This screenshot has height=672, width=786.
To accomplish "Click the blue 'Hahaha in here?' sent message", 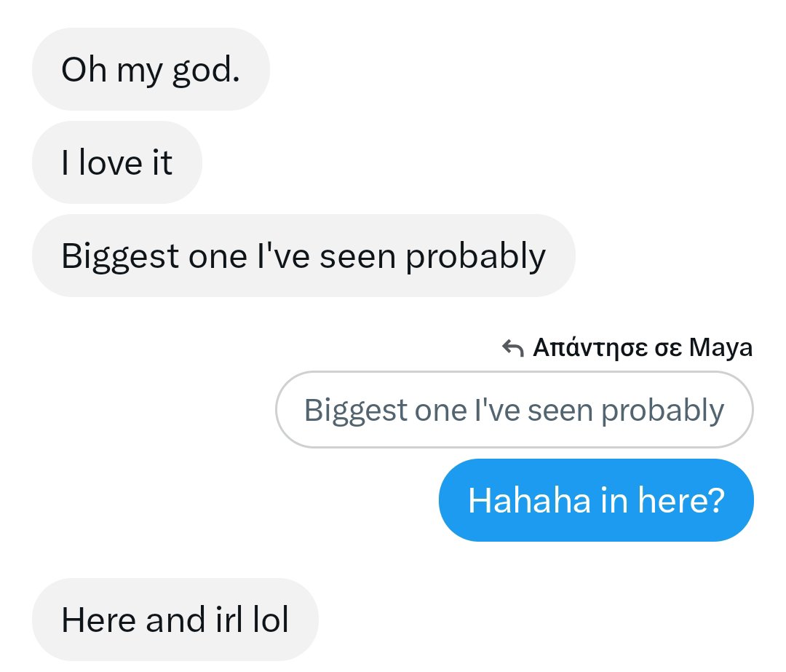I will click(596, 500).
